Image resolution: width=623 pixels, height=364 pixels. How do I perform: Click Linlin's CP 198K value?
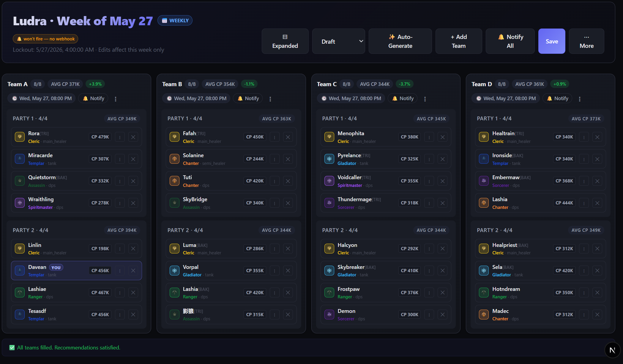[100, 249]
